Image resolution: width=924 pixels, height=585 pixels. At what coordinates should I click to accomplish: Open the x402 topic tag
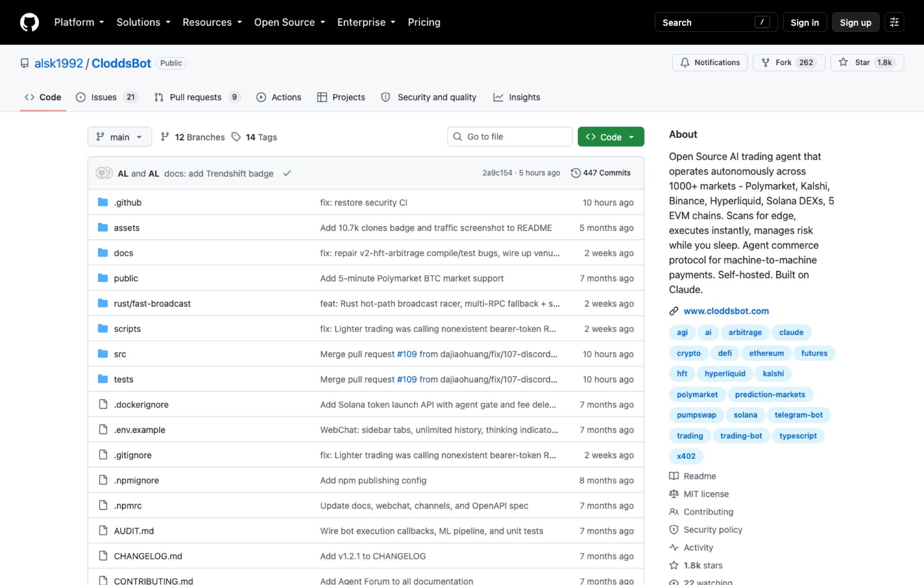click(686, 456)
